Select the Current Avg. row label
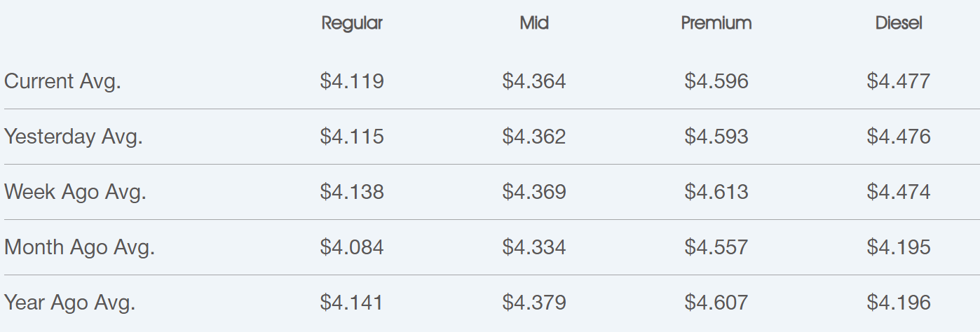 [62, 81]
